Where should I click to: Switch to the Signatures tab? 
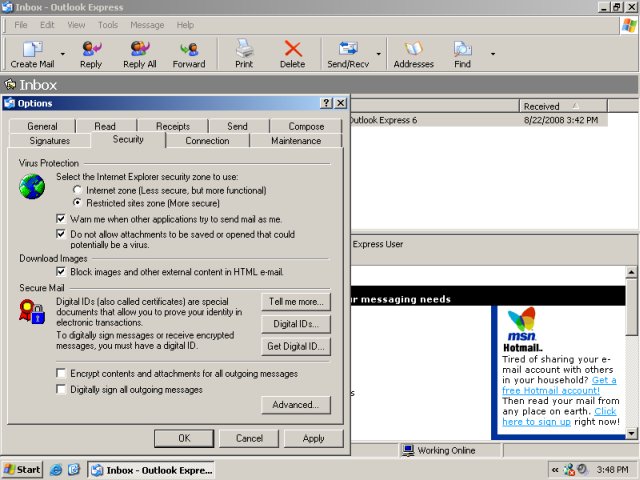[50, 140]
